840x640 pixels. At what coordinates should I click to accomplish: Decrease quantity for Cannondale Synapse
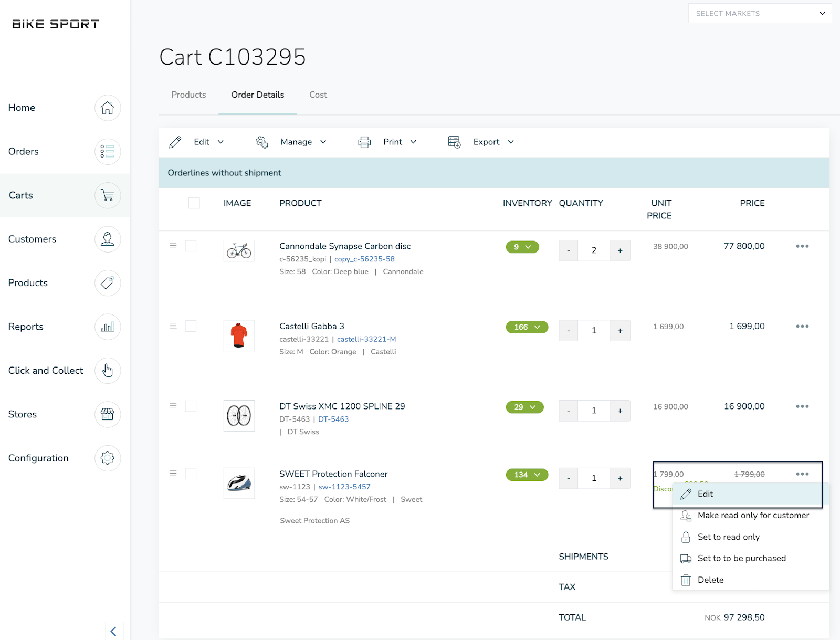569,251
